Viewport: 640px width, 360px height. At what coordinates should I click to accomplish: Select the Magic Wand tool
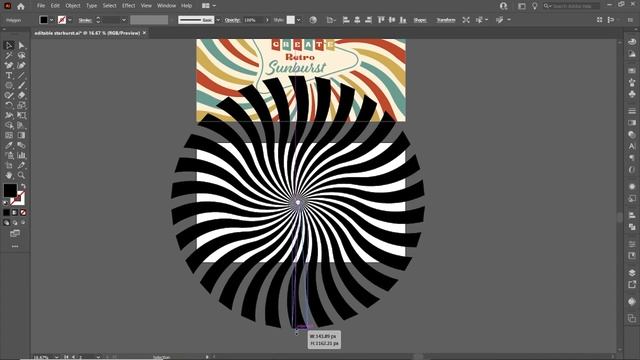pyautogui.click(x=9, y=55)
